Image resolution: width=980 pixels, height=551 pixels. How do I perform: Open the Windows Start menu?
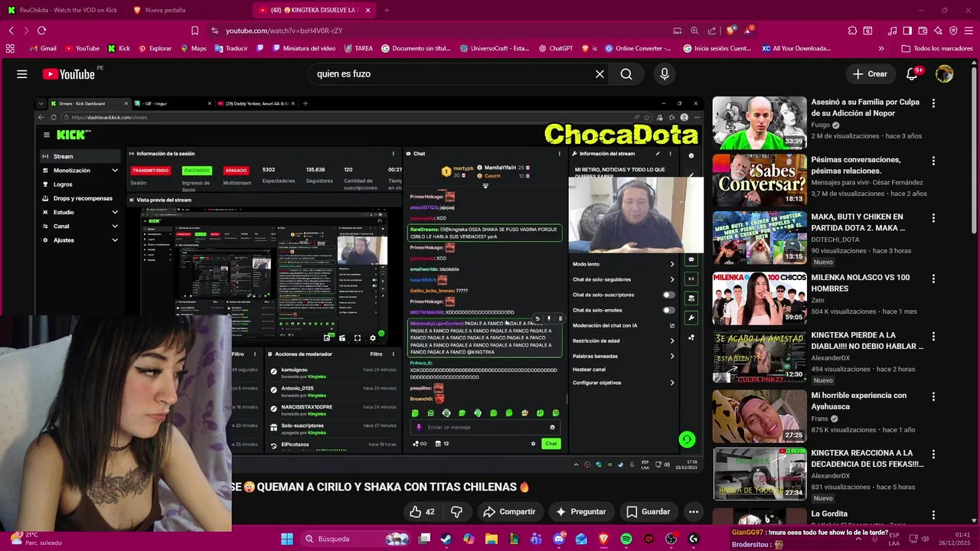point(286,539)
